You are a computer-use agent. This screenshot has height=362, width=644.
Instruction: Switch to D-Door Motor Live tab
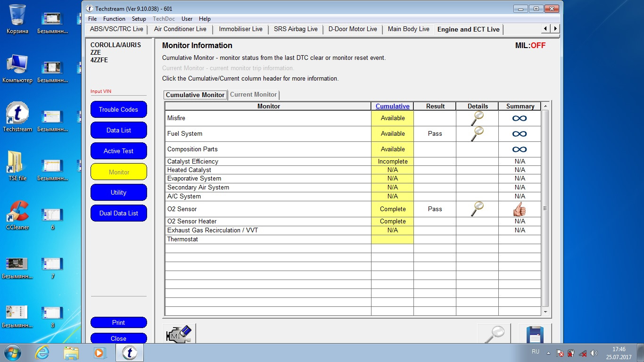(x=353, y=29)
